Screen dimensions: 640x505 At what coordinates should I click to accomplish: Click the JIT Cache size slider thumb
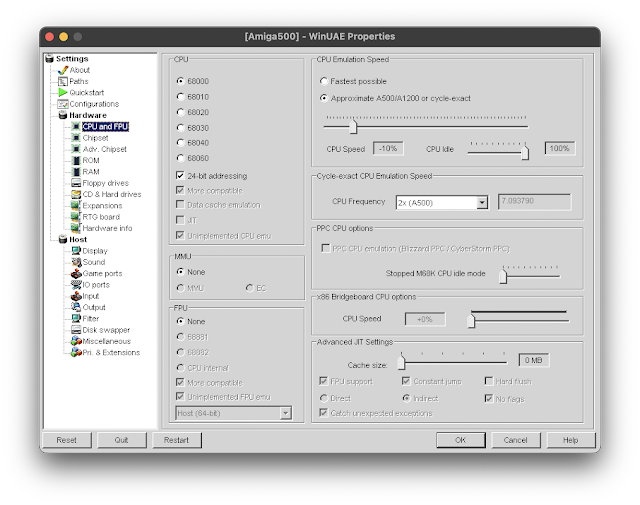tap(402, 362)
